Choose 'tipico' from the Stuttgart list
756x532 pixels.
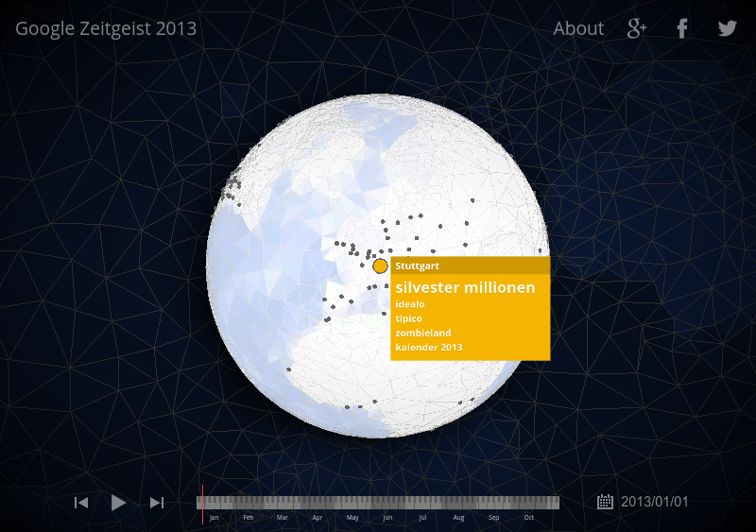pyautogui.click(x=409, y=318)
